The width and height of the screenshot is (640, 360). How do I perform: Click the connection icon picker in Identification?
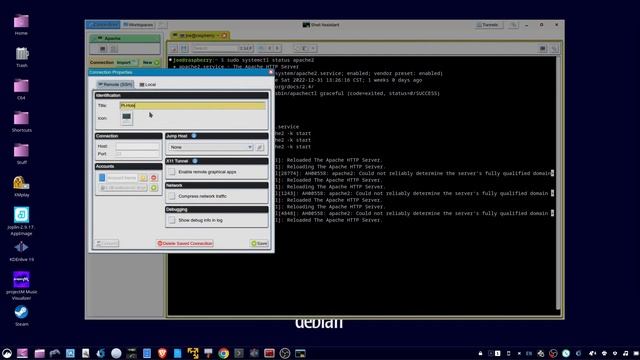coord(127,118)
